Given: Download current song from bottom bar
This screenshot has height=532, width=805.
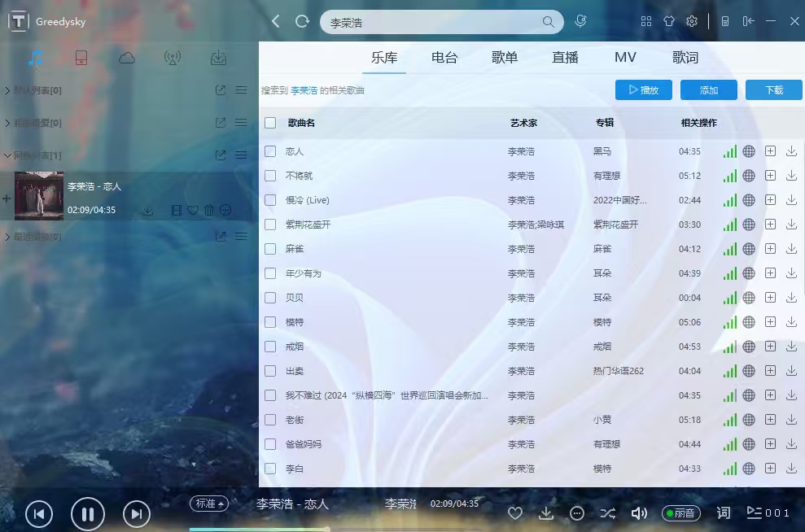Looking at the screenshot, I should [x=546, y=513].
